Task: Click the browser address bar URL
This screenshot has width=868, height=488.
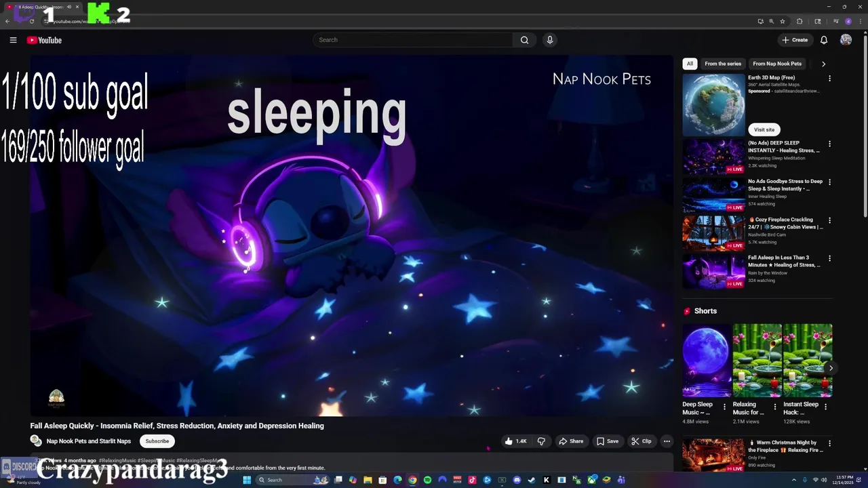Action: point(92,21)
